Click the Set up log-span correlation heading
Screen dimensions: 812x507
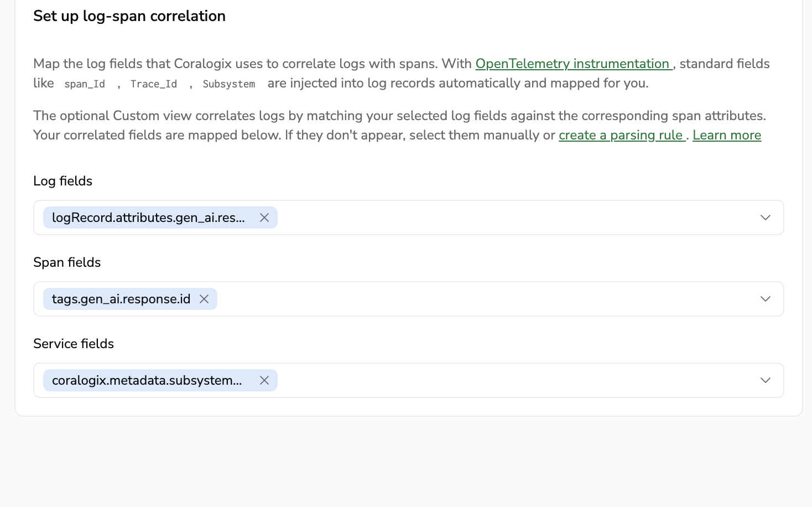(x=129, y=16)
